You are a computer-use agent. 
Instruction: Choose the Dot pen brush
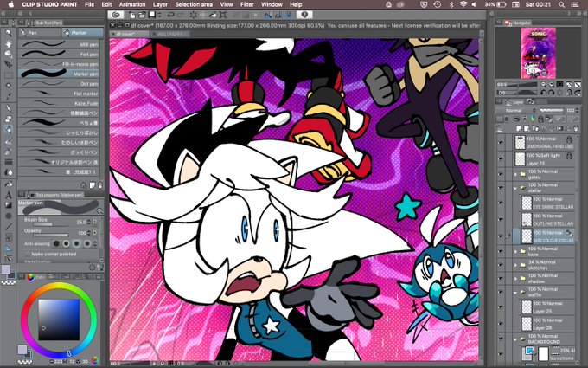click(x=60, y=83)
